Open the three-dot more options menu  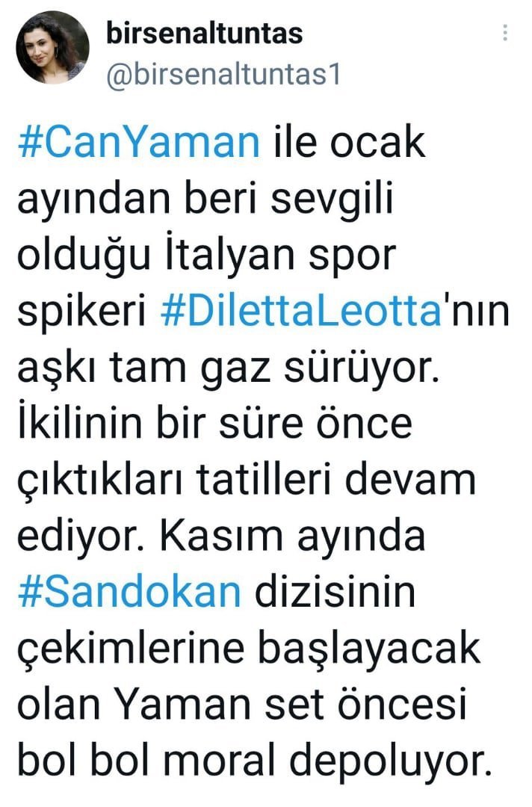(x=505, y=33)
